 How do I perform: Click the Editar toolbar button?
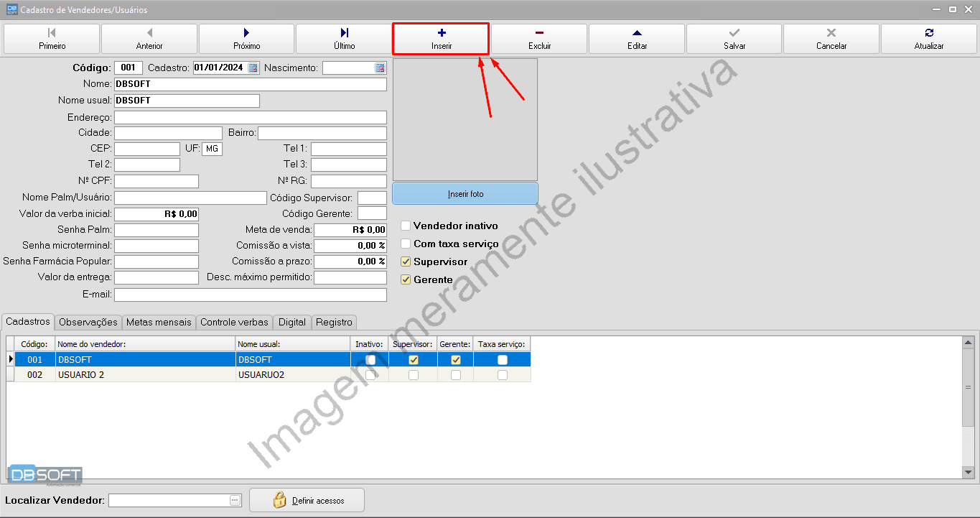click(x=637, y=39)
